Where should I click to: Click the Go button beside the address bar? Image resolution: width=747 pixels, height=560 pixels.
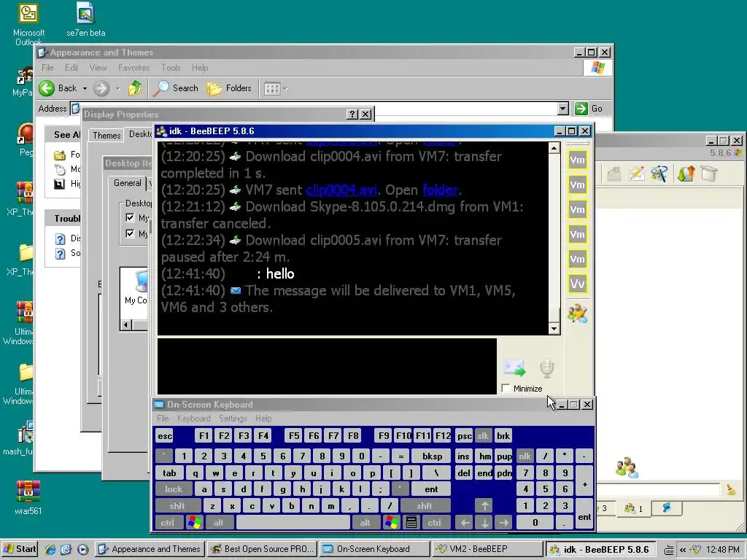tap(589, 109)
